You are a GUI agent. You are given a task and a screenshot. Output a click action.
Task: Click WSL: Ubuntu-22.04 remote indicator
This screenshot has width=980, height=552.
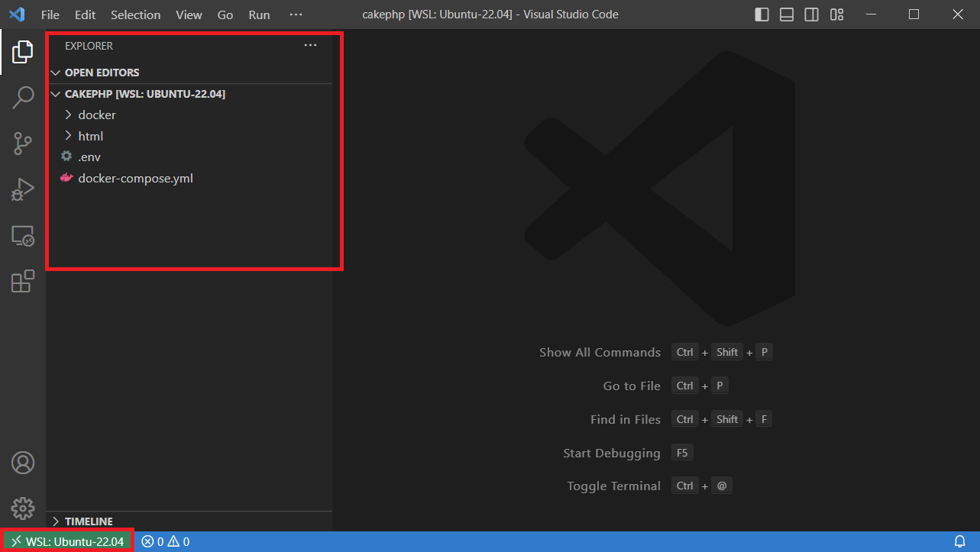coord(67,541)
